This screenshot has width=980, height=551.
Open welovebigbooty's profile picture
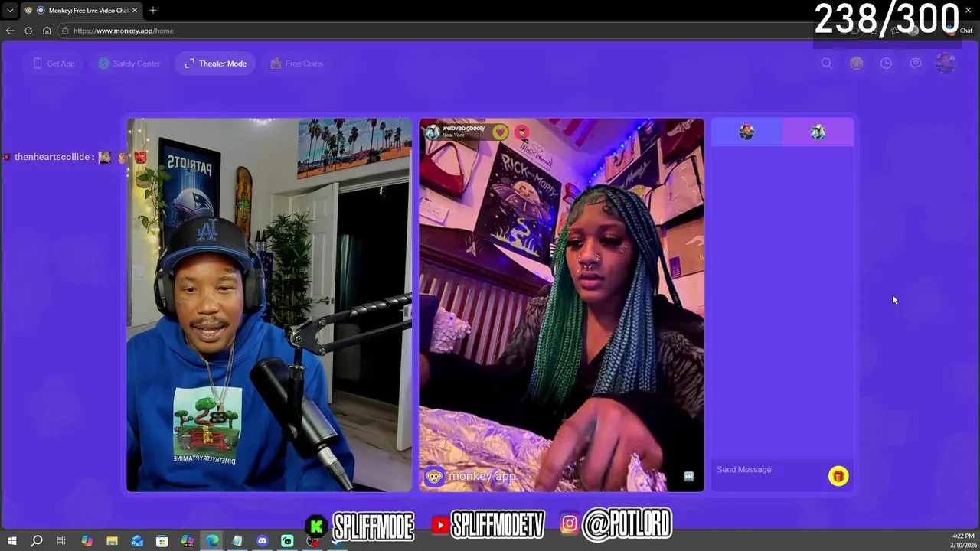pyautogui.click(x=433, y=132)
